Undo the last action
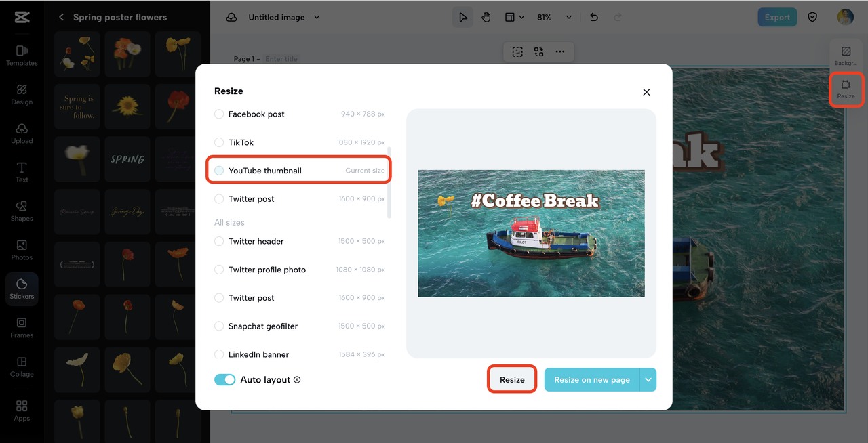The height and width of the screenshot is (443, 868). coord(594,17)
